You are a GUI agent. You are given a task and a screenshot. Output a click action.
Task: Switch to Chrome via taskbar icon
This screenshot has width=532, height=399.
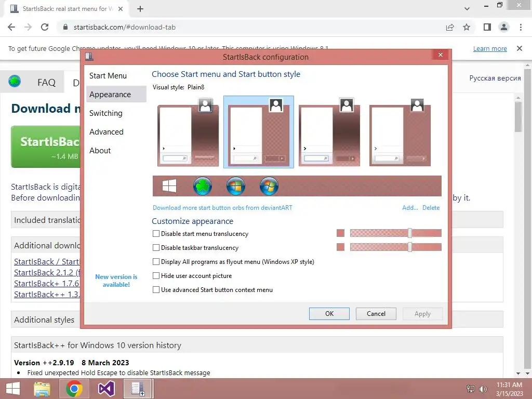74,389
